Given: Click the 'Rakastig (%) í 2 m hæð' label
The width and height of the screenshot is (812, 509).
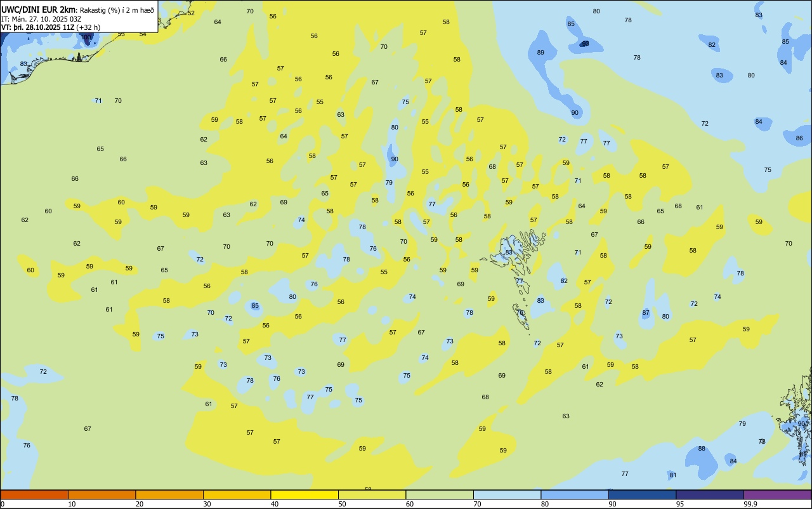Looking at the screenshot, I should point(117,10).
